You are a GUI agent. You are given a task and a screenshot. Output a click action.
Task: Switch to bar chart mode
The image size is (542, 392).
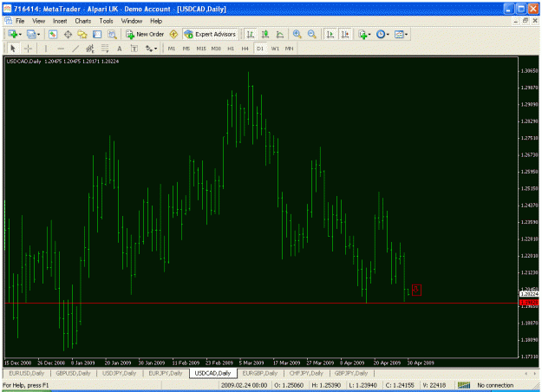coord(251,34)
